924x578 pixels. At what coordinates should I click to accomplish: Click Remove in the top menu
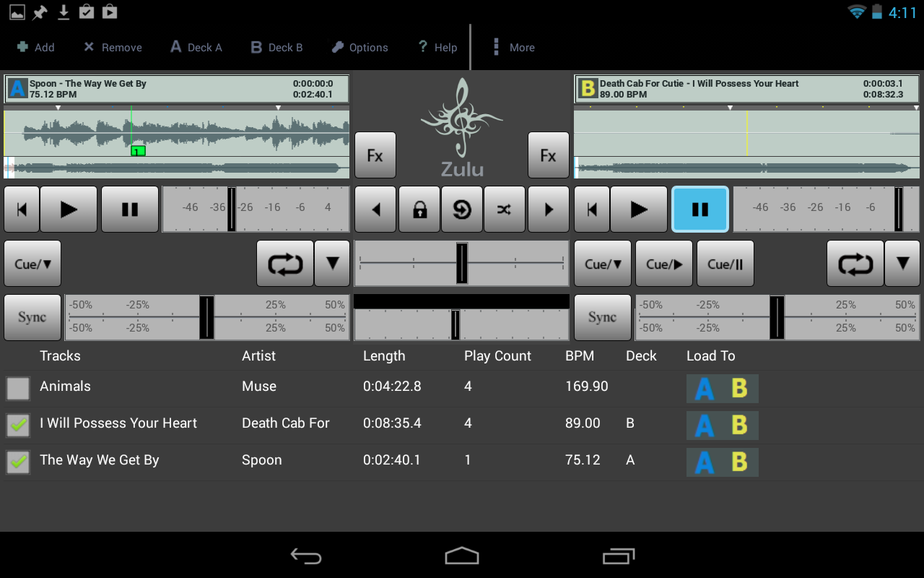click(113, 48)
